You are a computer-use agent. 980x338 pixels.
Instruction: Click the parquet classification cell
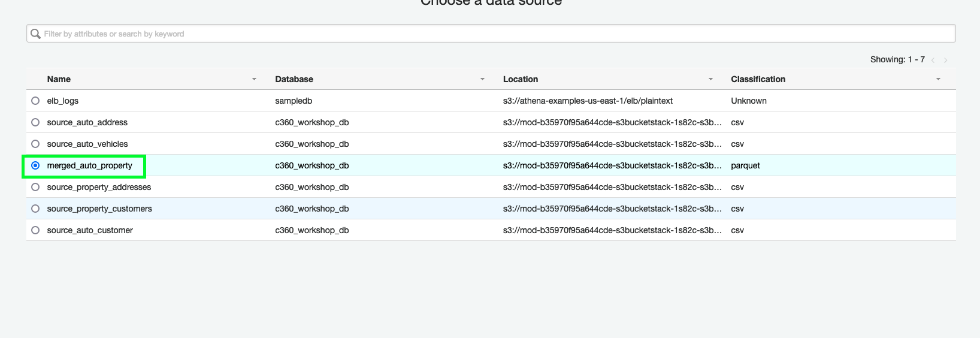click(745, 165)
